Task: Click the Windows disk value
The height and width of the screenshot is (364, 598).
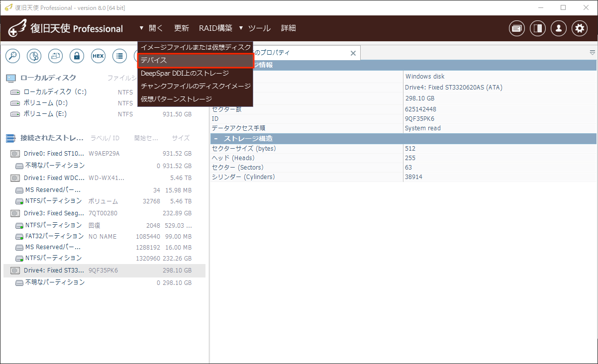Action: 425,77
